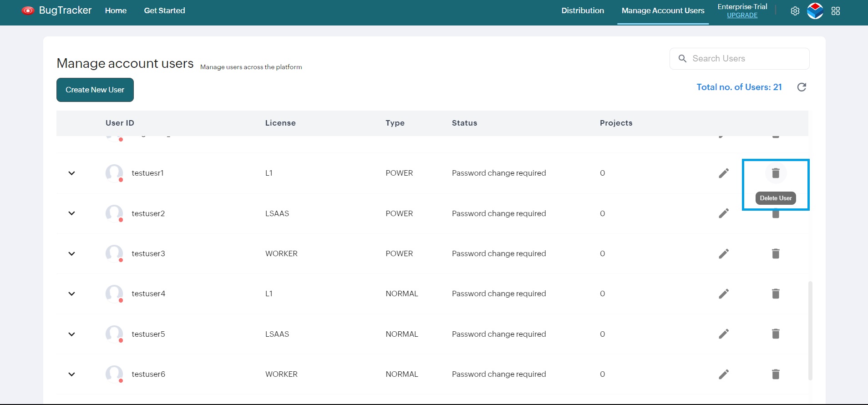Click User ID column header
Image resolution: width=868 pixels, height=405 pixels.
120,123
